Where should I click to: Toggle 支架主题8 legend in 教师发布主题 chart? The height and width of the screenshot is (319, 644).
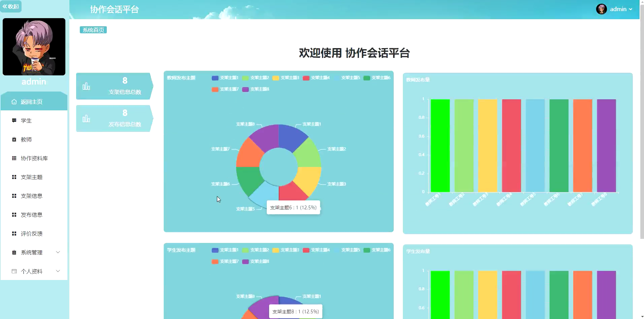pos(255,89)
